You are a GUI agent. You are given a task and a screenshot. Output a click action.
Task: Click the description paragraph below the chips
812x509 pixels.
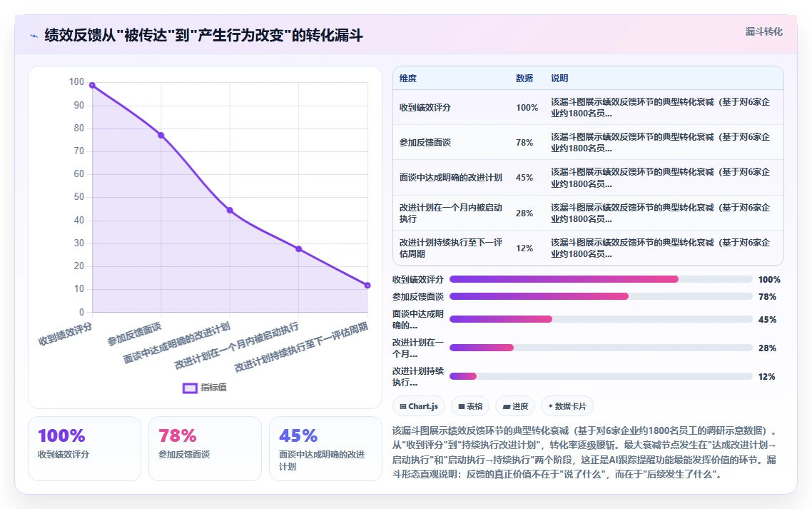(585, 452)
